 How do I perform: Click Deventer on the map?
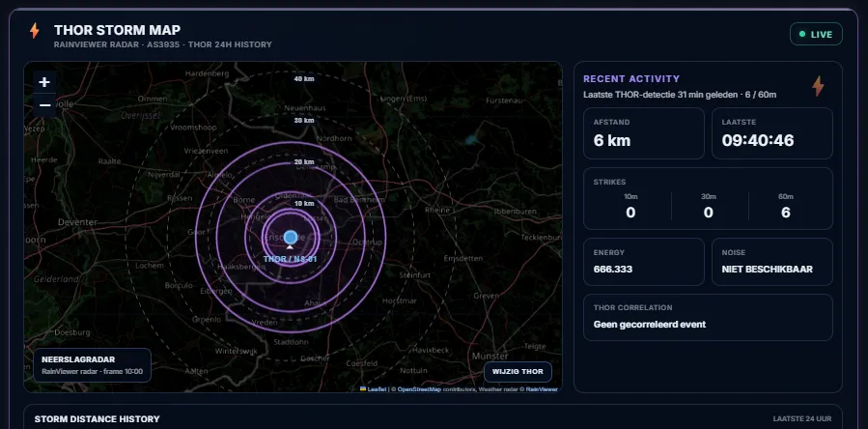tap(77, 222)
